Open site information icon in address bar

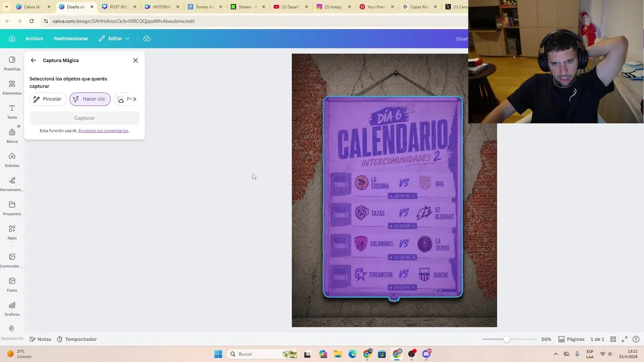[46, 21]
